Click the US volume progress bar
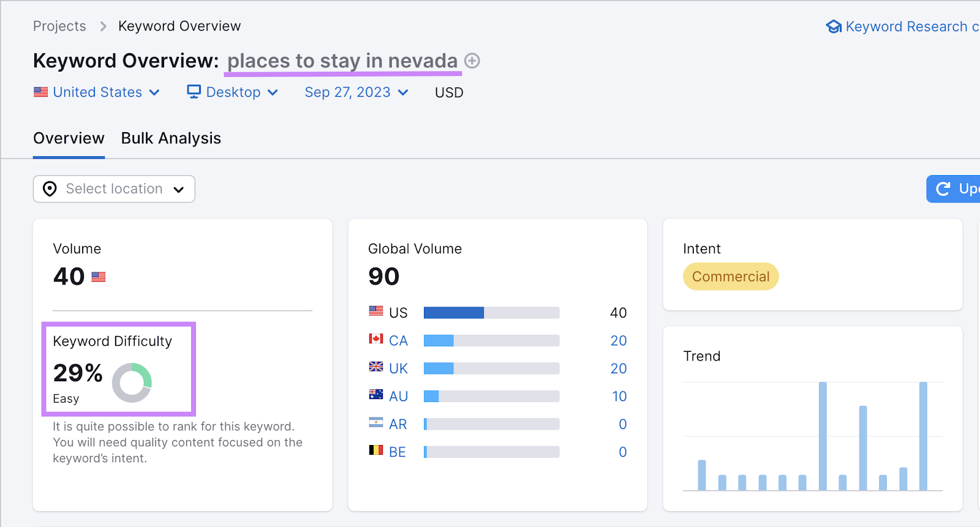 pyautogui.click(x=491, y=313)
